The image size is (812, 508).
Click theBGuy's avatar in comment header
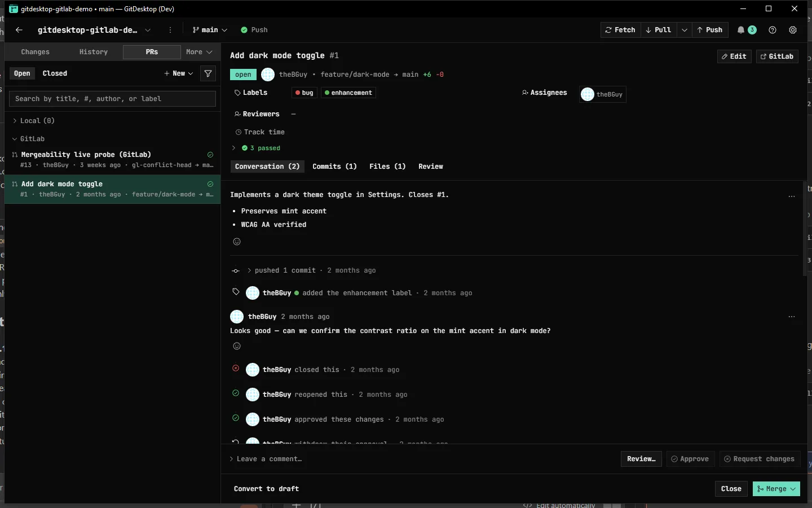[x=237, y=317]
